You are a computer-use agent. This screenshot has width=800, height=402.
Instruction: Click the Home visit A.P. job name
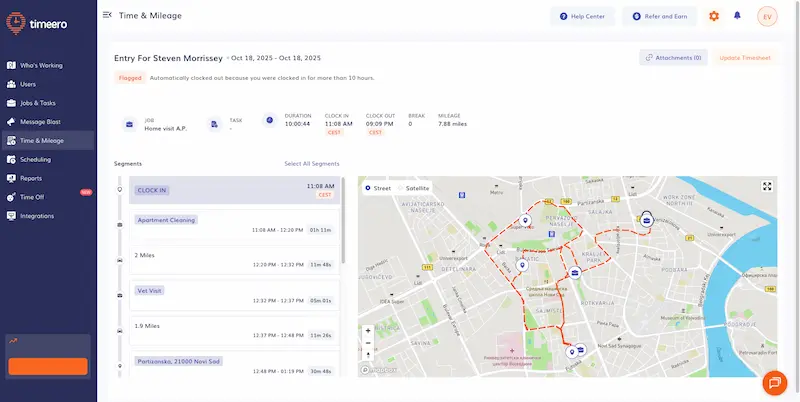[x=166, y=129]
